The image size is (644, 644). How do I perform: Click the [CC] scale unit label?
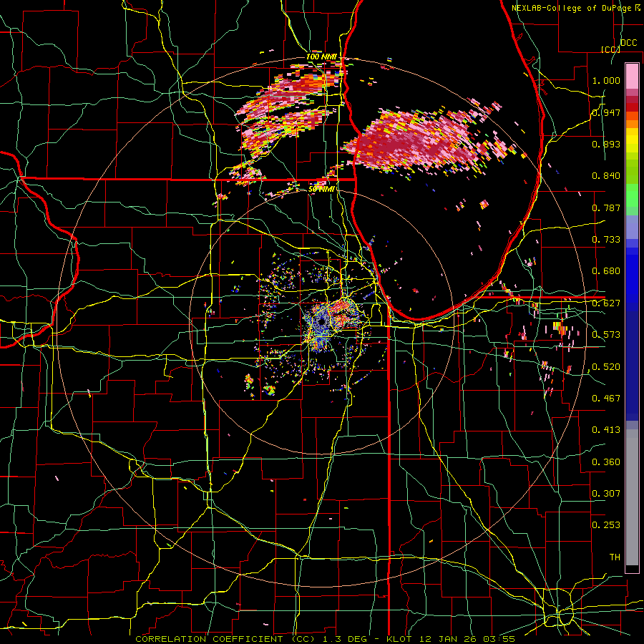[x=610, y=49]
